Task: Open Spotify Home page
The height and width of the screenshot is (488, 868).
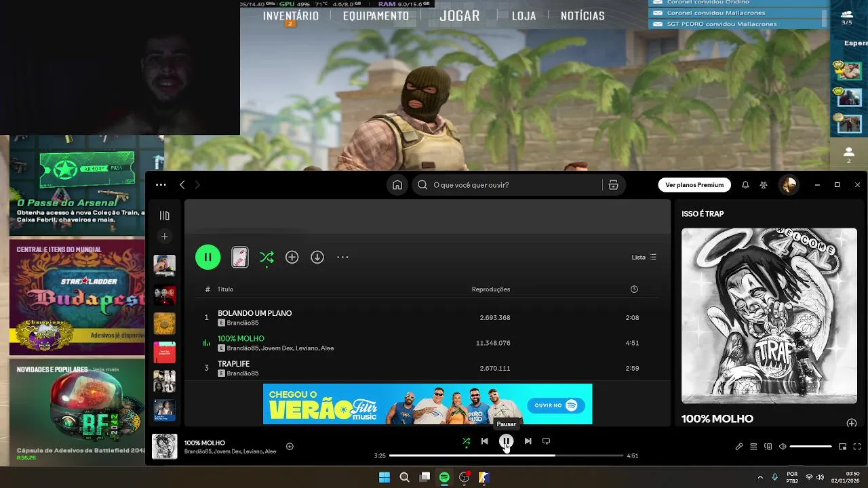Action: tap(397, 185)
